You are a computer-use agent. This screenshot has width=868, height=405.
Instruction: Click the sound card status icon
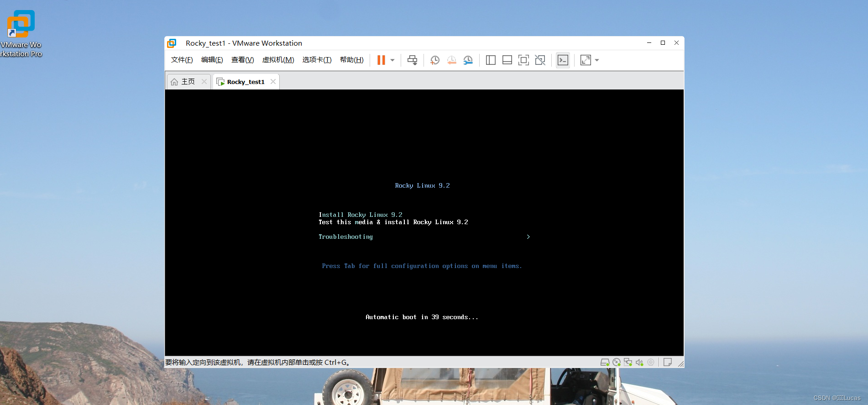(639, 362)
